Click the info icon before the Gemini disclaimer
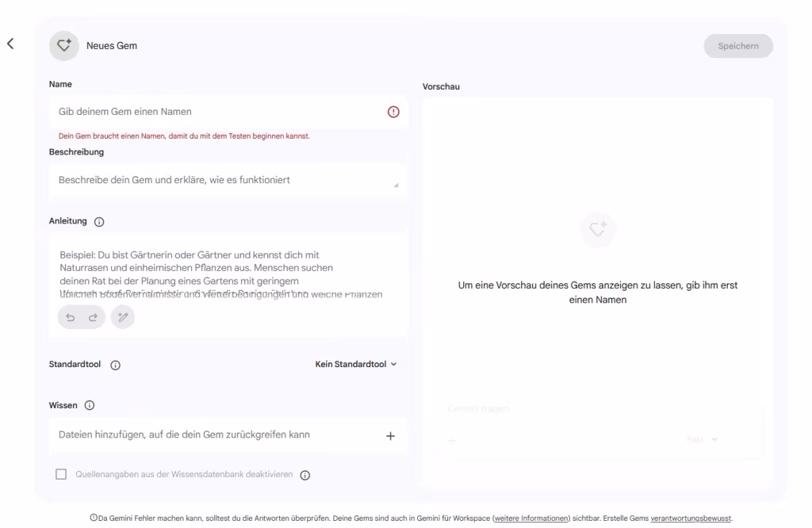The width and height of the screenshot is (812, 528). 94,518
